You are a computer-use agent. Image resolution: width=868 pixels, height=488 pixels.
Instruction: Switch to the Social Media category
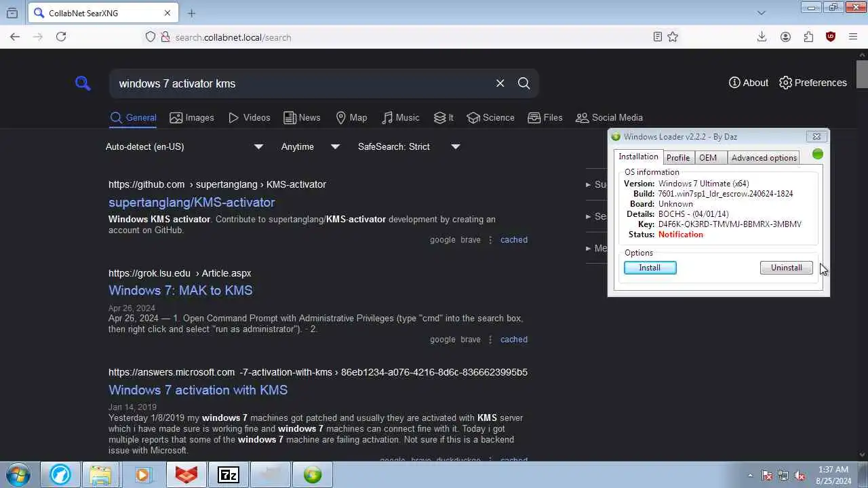tap(609, 118)
